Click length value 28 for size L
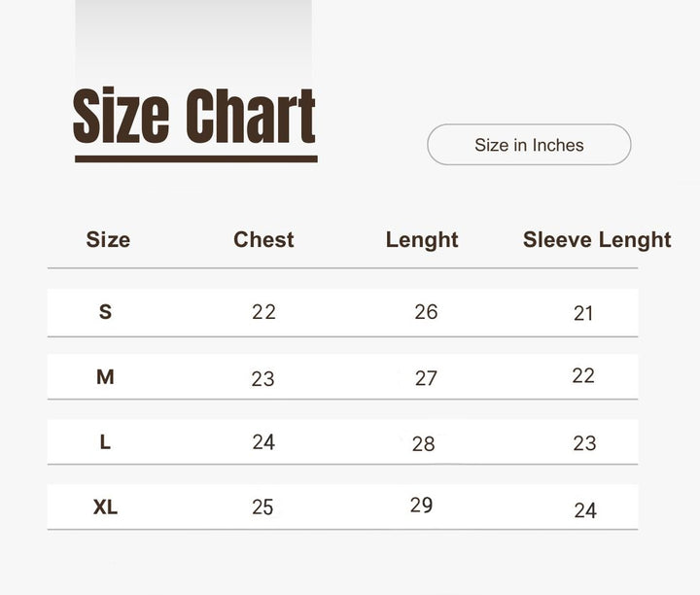The height and width of the screenshot is (595, 700). tap(424, 444)
